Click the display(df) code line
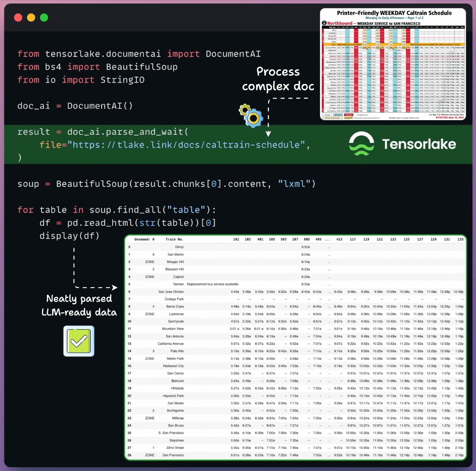This screenshot has height=471, width=476. point(69,236)
